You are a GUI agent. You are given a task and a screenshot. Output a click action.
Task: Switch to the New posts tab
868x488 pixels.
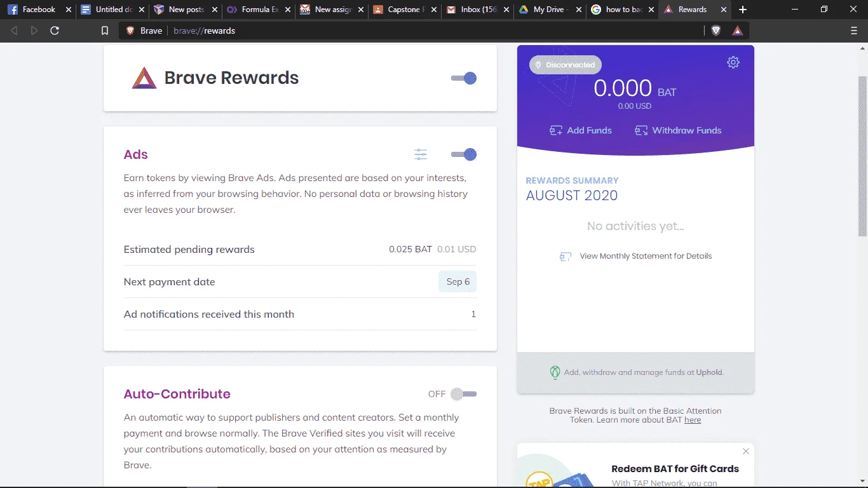click(x=186, y=10)
